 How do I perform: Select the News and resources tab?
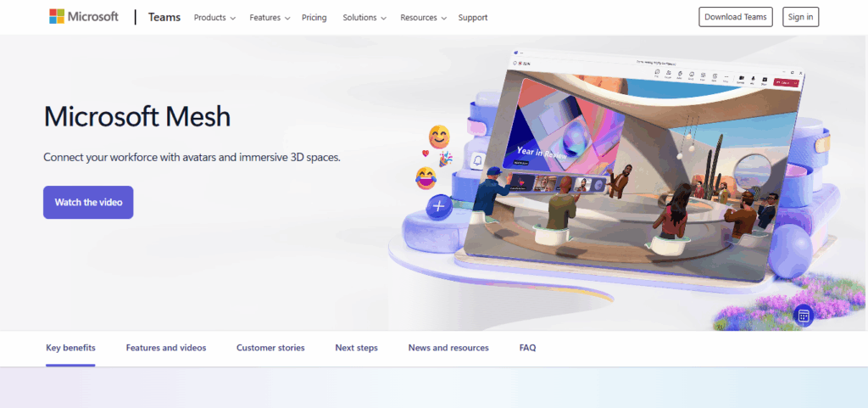tap(448, 348)
